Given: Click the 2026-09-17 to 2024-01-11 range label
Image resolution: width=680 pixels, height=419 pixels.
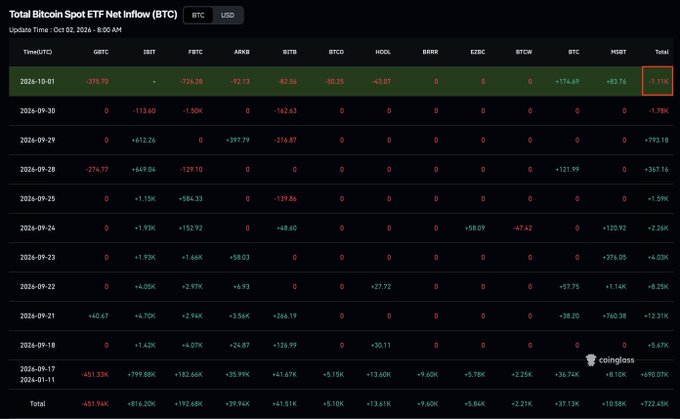Looking at the screenshot, I should coord(37,374).
